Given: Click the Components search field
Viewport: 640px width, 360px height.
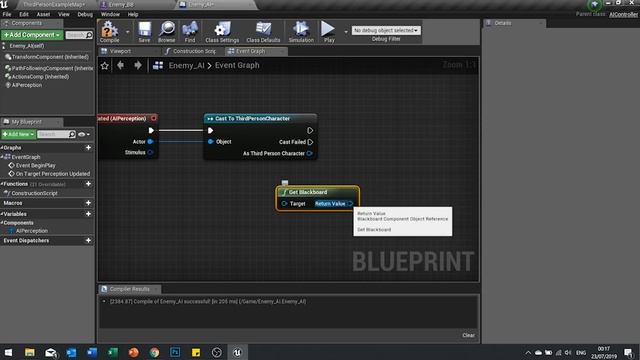Looking at the screenshot, I should coord(79,36).
